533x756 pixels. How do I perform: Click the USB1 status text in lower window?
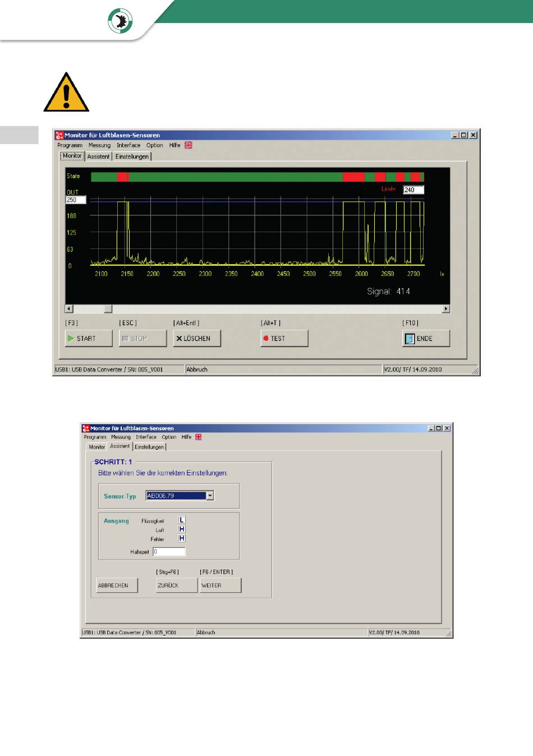129,633
